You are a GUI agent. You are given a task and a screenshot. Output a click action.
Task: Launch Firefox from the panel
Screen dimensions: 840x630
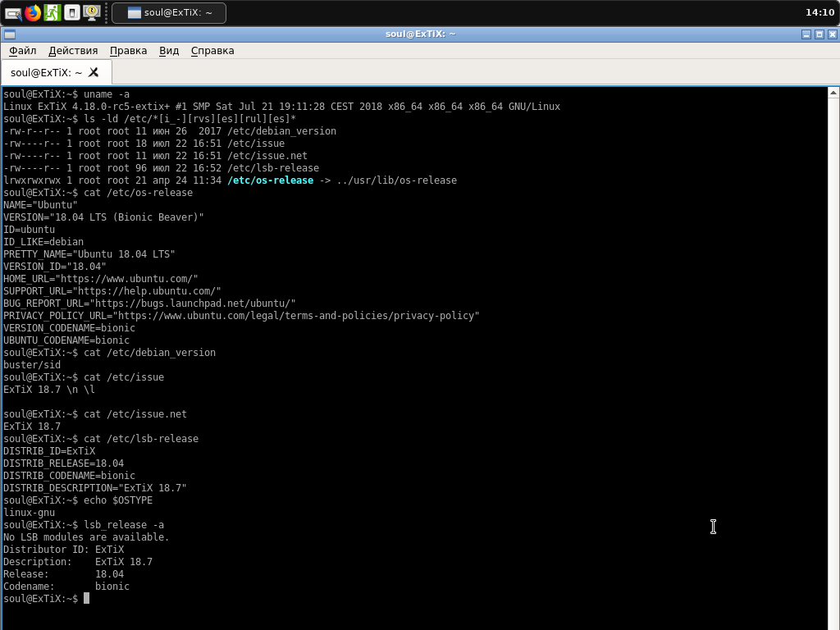33,13
